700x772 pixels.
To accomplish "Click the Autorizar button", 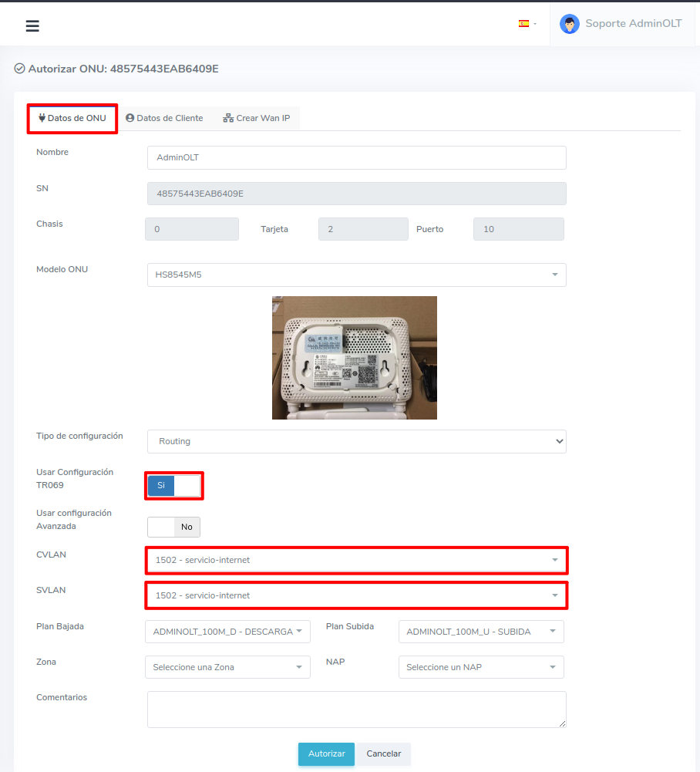I will tap(326, 753).
